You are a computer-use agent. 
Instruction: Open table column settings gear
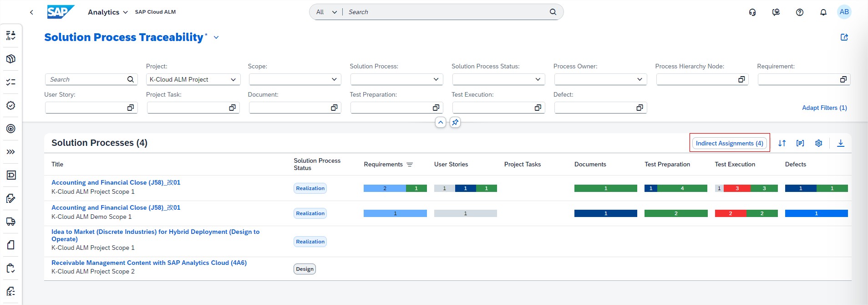click(x=818, y=143)
